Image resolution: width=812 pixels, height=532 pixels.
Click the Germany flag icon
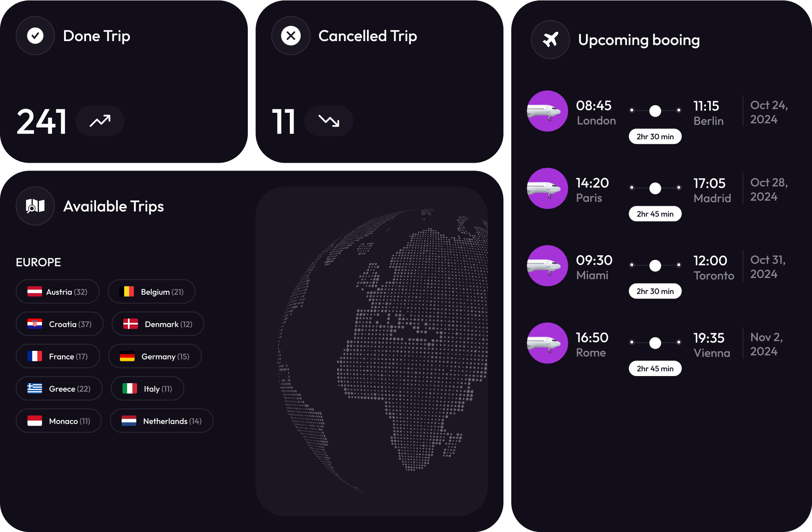click(x=127, y=356)
